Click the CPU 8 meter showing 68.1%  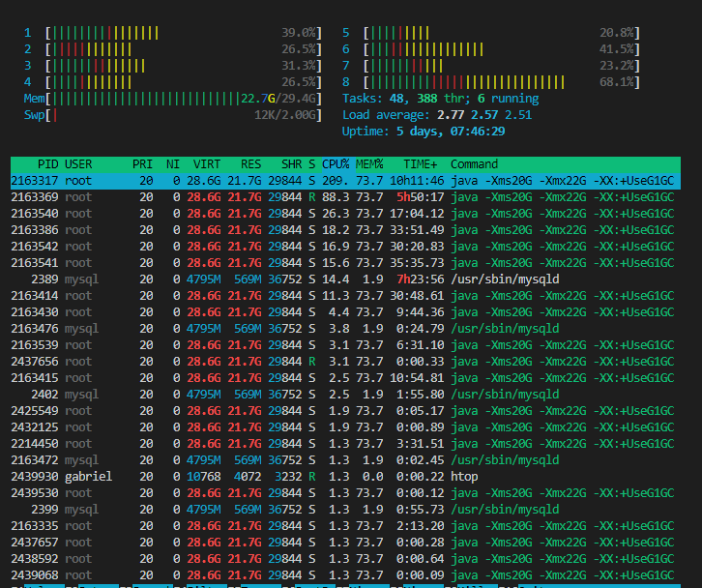tap(491, 82)
